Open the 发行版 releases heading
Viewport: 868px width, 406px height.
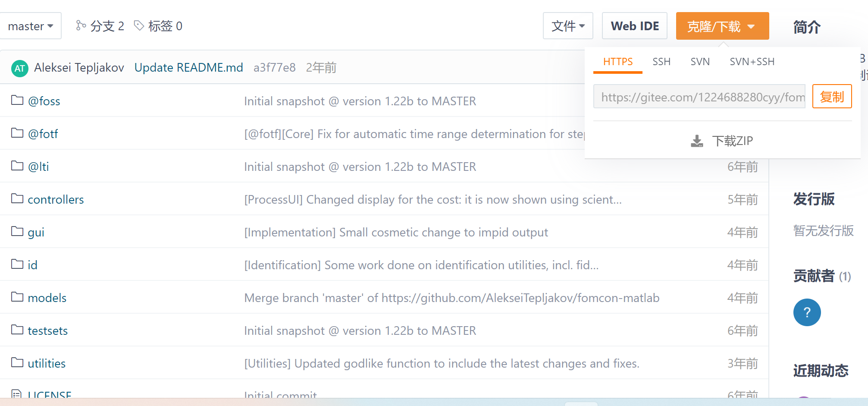coord(814,199)
